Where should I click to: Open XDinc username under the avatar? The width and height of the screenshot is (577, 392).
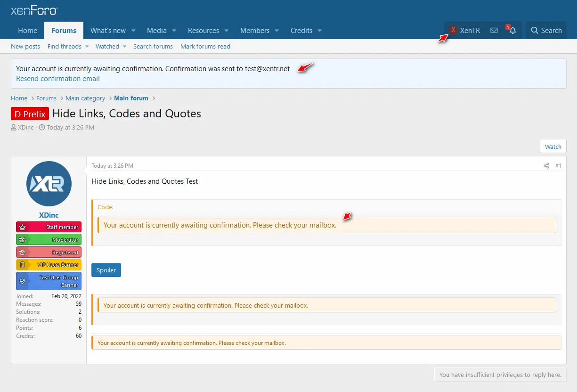click(x=49, y=215)
